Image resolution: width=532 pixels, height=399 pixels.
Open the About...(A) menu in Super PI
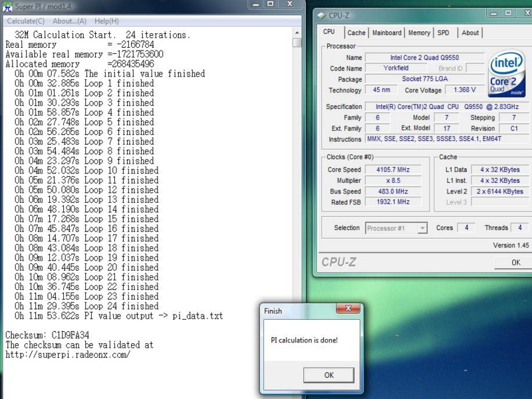pyautogui.click(x=69, y=21)
